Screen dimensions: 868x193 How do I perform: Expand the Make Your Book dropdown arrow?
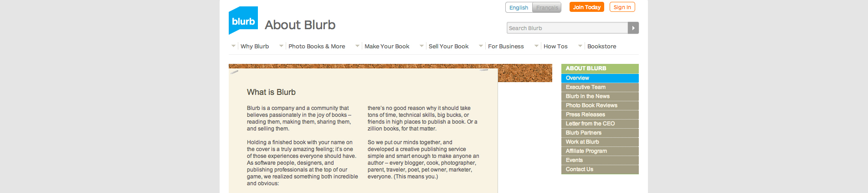click(358, 46)
